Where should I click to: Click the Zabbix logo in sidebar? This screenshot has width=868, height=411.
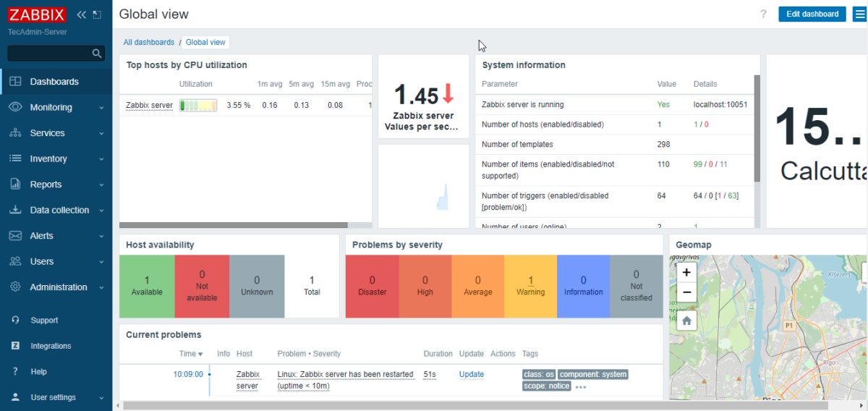tap(38, 14)
